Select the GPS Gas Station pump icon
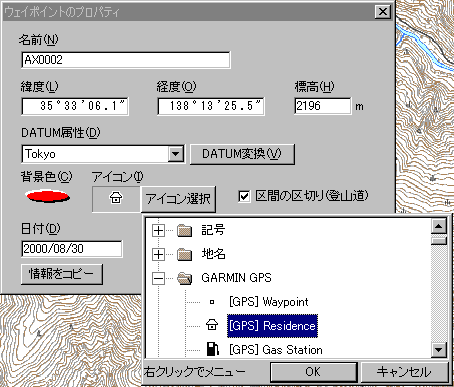 pyautogui.click(x=212, y=349)
